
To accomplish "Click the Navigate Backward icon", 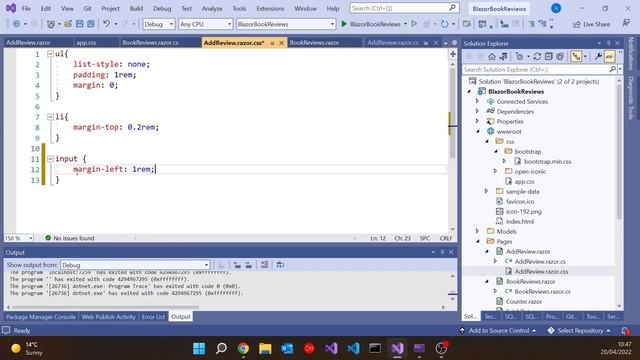I will [x=16, y=24].
